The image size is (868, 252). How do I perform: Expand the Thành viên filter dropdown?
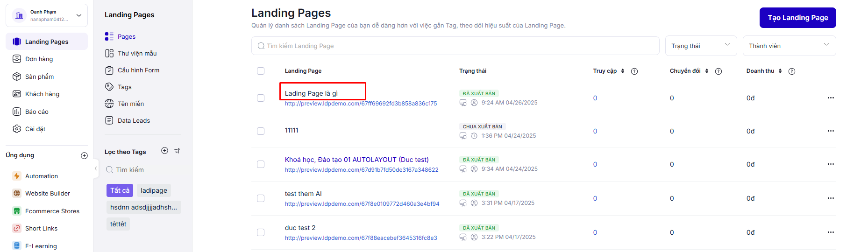[789, 46]
